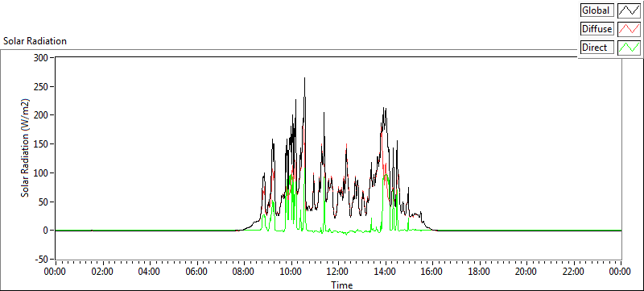Click the Solar Radiation graph caption

coord(35,41)
